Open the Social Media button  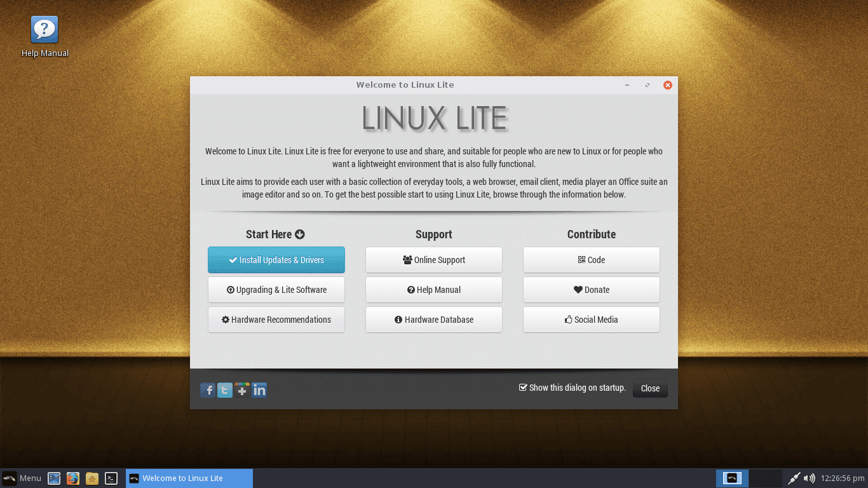click(x=592, y=320)
